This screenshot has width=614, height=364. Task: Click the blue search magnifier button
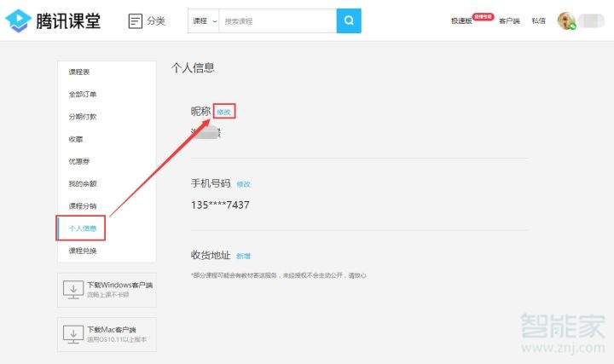click(349, 20)
